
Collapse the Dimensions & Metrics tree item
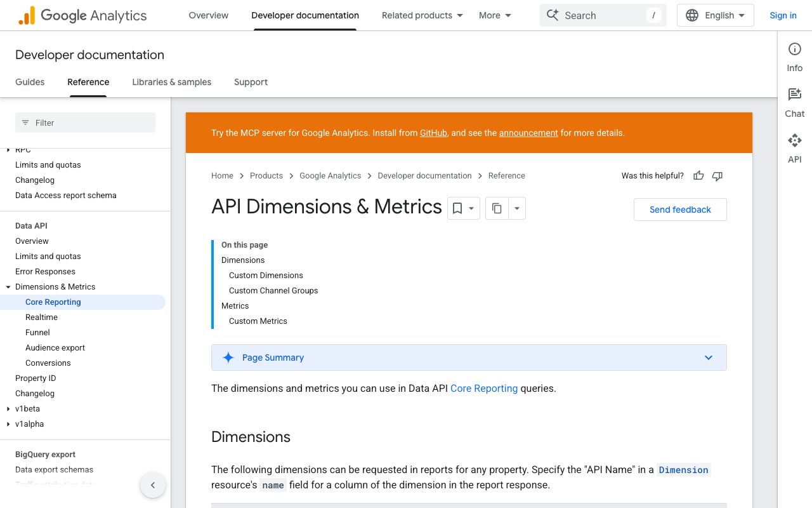(x=8, y=287)
